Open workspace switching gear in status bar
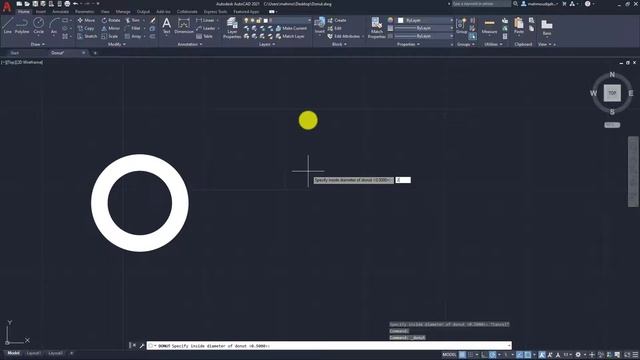 [578, 355]
